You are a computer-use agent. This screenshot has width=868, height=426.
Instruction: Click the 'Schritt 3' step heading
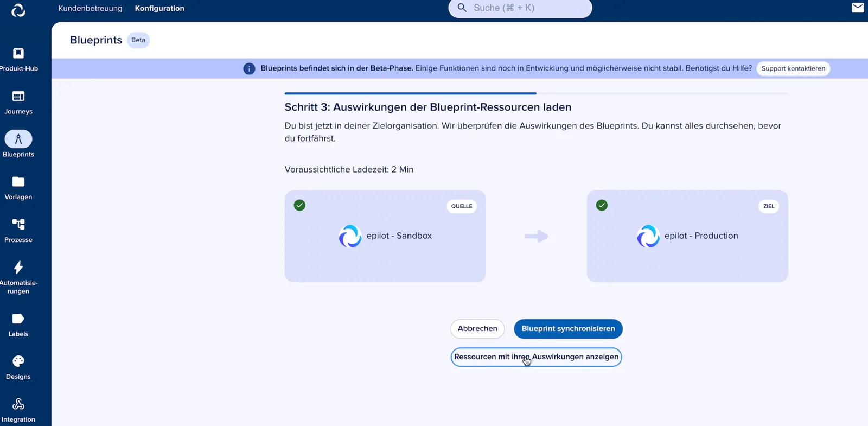[428, 107]
